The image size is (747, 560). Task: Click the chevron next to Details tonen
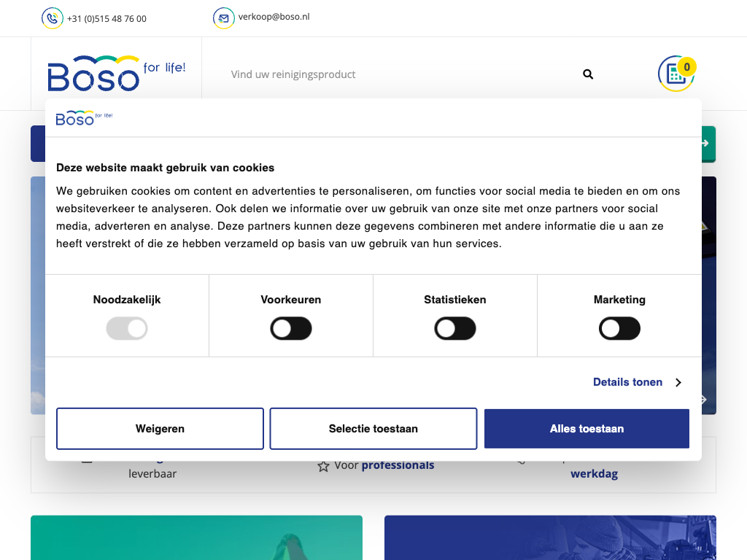click(x=678, y=383)
